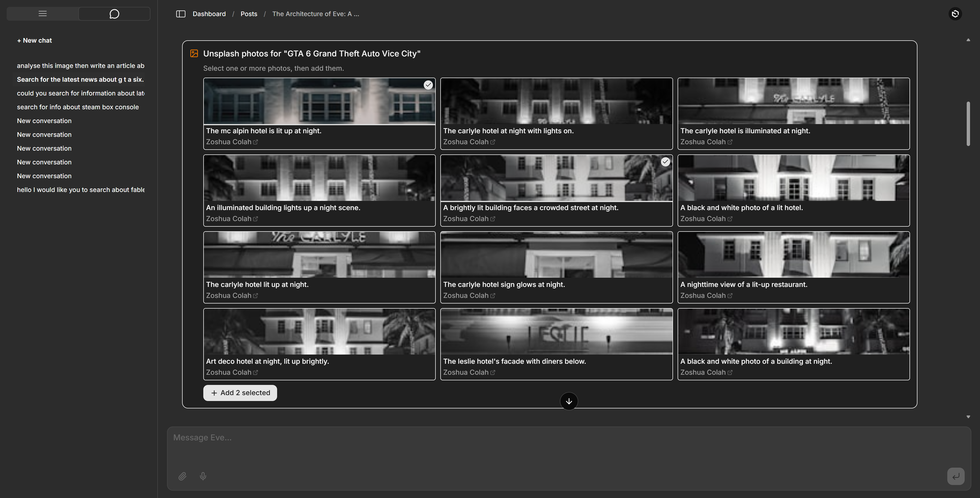Go to Dashboard breadcrumb
The width and height of the screenshot is (980, 498).
[x=209, y=14]
